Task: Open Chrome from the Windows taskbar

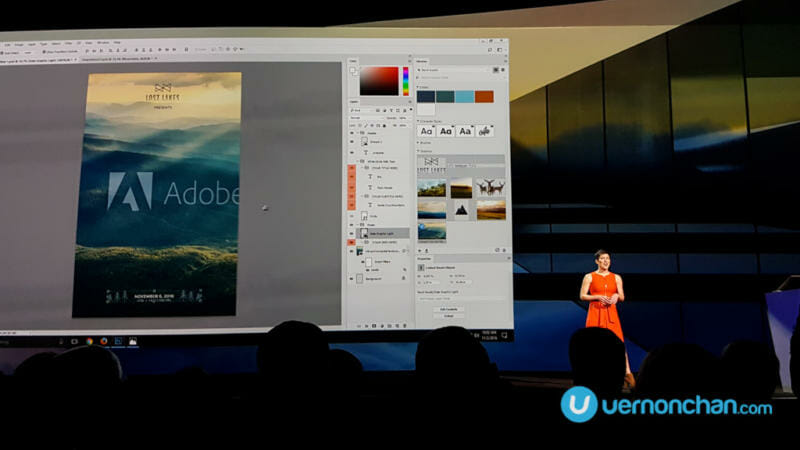Action: click(x=89, y=341)
